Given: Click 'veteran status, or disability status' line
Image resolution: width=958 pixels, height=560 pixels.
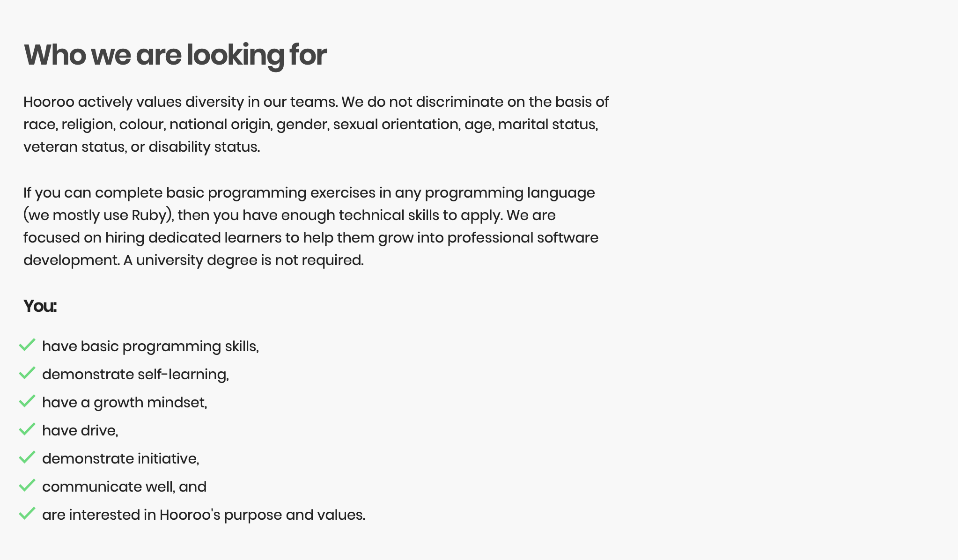Looking at the screenshot, I should 141,147.
